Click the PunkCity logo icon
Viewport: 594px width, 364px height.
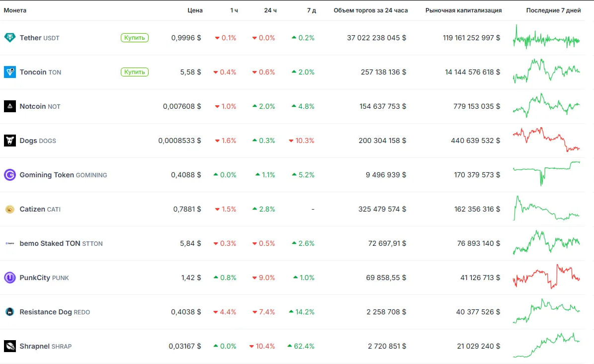coord(10,278)
